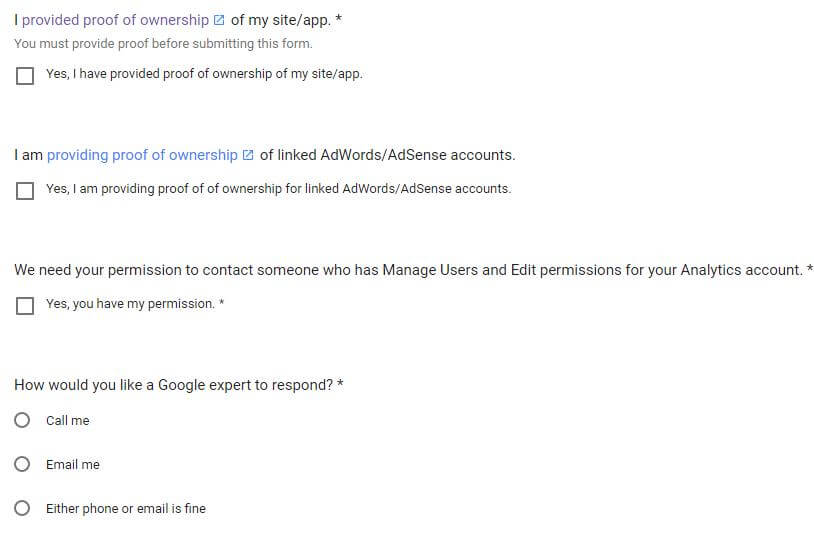Tick the linked AdWords/AdSense ownership checkbox
814x547 pixels.
coord(25,191)
